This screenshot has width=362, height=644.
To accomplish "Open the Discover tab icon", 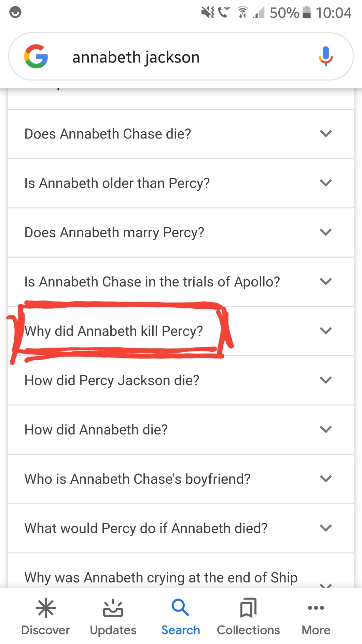I will tap(45, 608).
